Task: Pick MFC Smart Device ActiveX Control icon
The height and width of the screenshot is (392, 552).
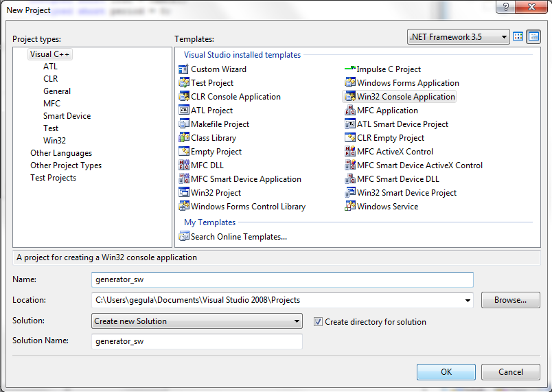Action: tap(350, 165)
